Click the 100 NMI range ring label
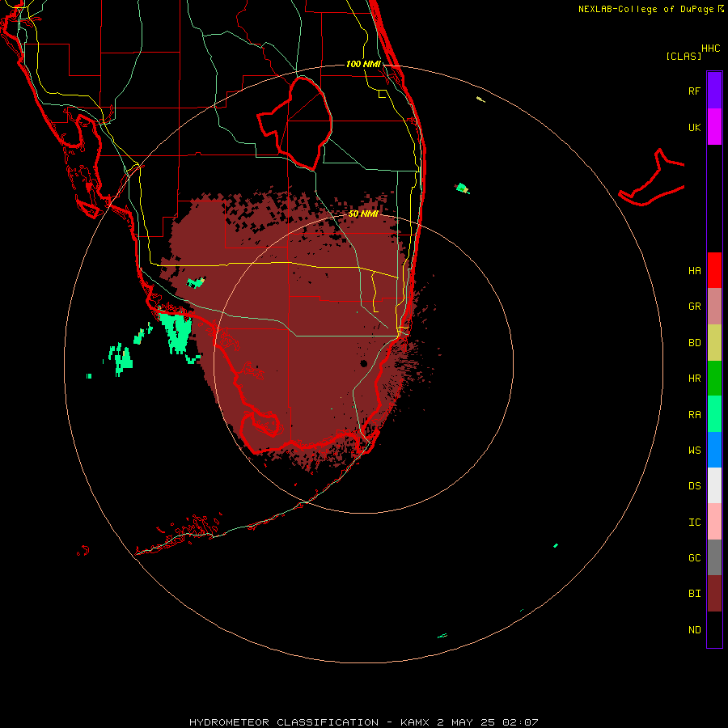728x728 pixels. pyautogui.click(x=363, y=64)
